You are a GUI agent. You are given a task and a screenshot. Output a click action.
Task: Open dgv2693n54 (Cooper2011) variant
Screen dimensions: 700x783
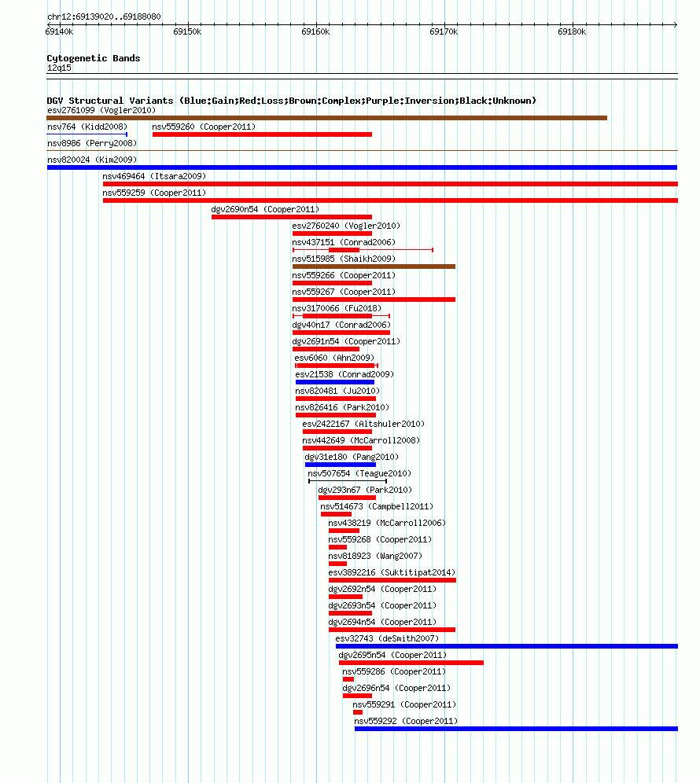coord(382,605)
